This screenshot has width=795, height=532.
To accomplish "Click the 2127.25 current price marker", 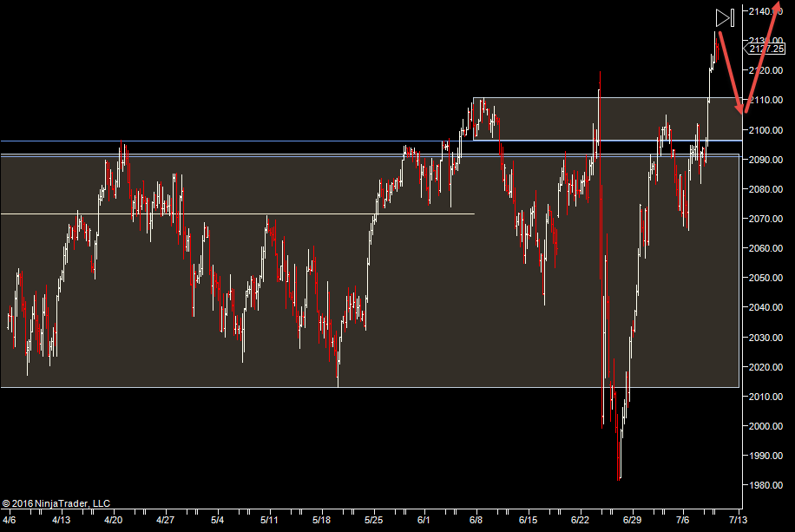I will coord(767,49).
